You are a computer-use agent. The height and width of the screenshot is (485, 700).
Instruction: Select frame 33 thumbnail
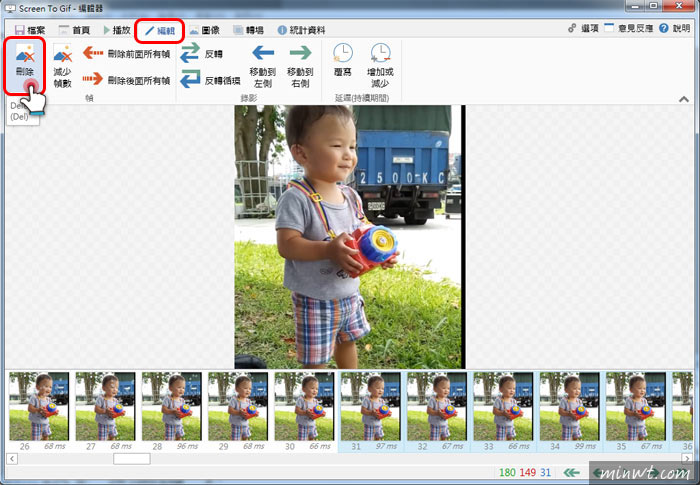pyautogui.click(x=503, y=411)
